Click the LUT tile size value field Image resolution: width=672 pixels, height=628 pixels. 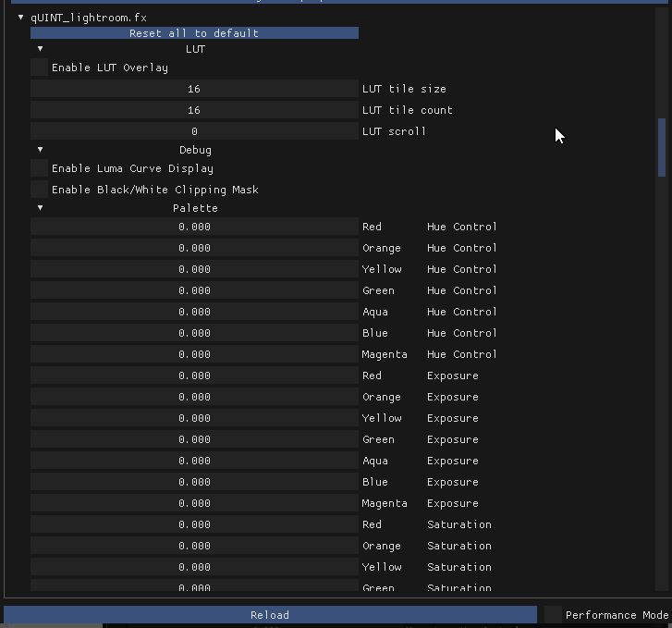194,89
